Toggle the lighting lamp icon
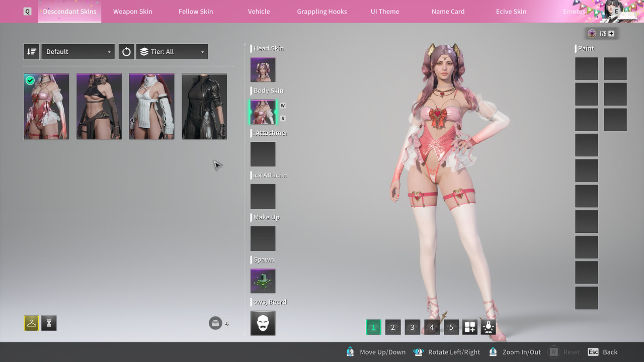This screenshot has width=644, height=362. coord(488,327)
